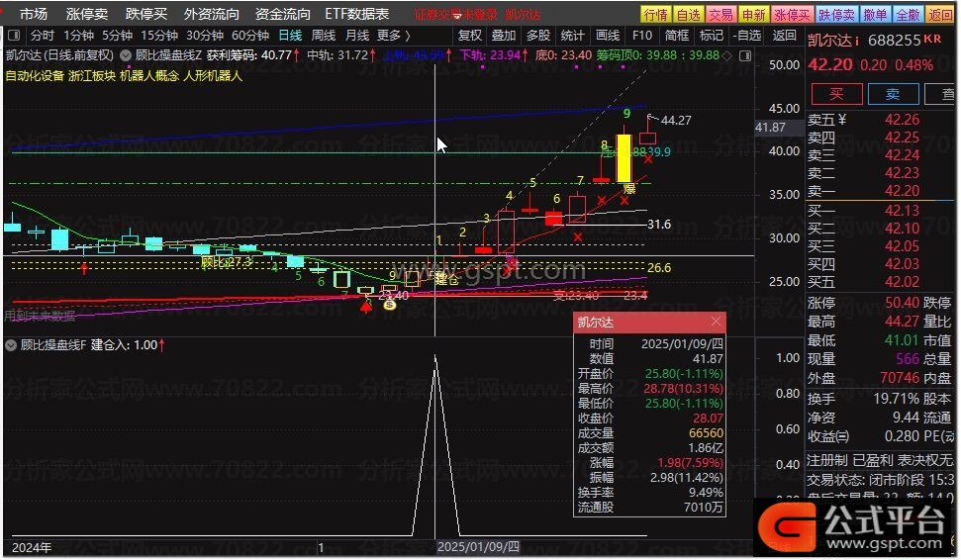
Task: Toggle the panel layout icon beside 筹码顶
Action: (x=745, y=55)
